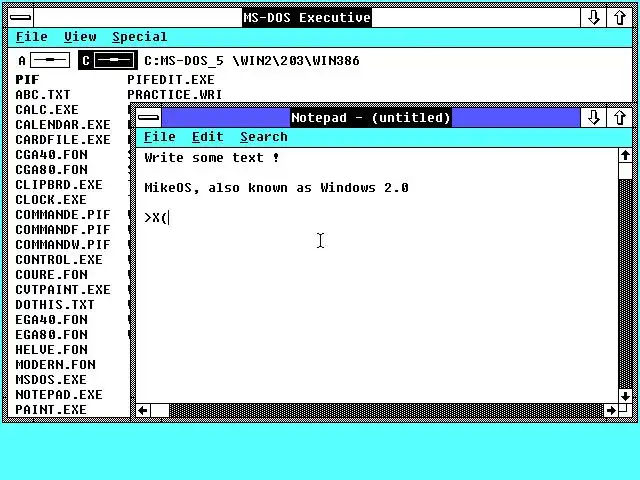Select CALENDAR.EXE in file list

tap(63, 124)
